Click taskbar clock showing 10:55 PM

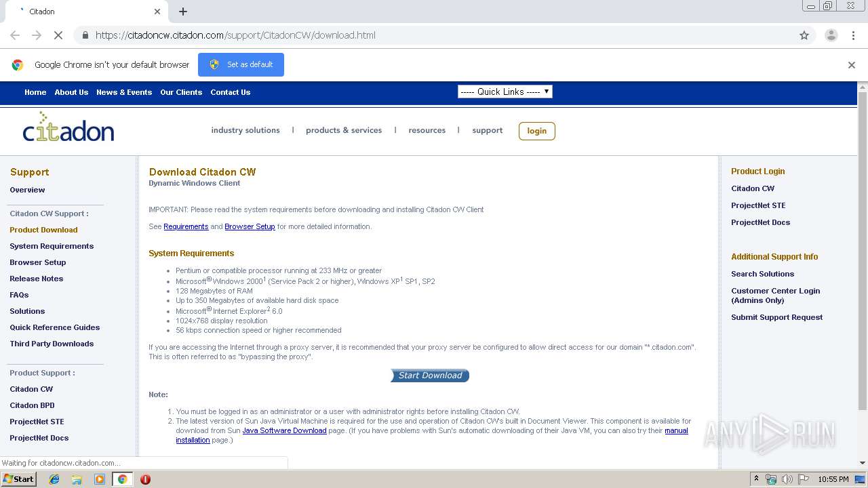833,479
